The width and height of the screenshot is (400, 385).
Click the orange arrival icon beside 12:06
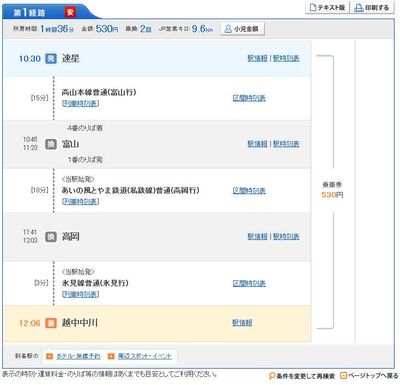pos(51,323)
